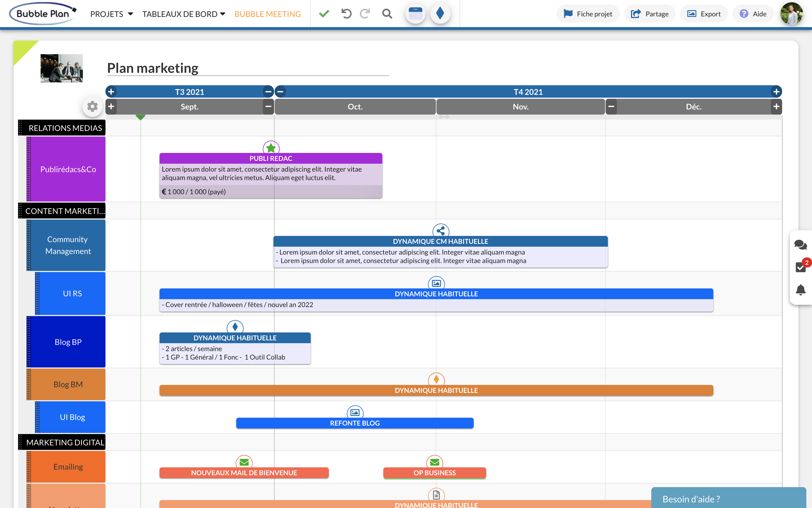The image size is (812, 508).
Task: Click the diamond milestone toolbar icon
Action: 440,14
